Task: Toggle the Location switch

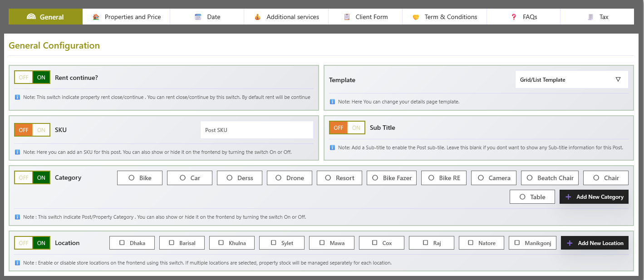Action: click(x=32, y=243)
